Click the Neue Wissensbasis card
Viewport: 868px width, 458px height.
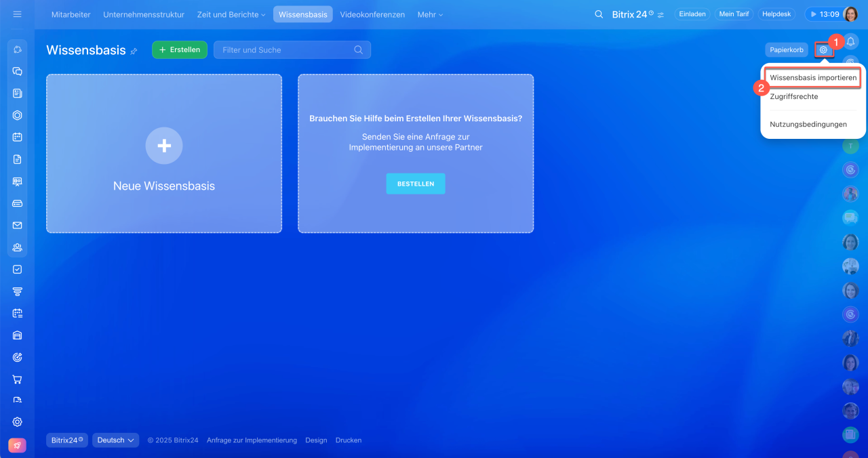(164, 154)
